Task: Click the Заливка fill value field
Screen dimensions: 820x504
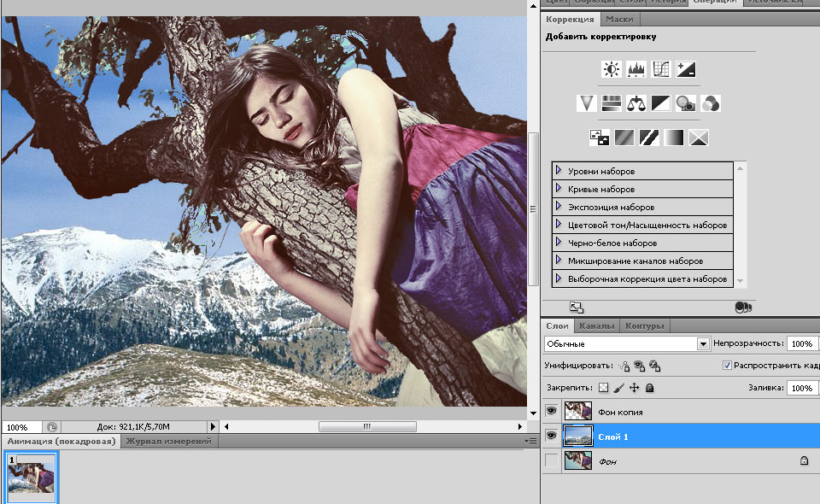Action: (x=802, y=388)
